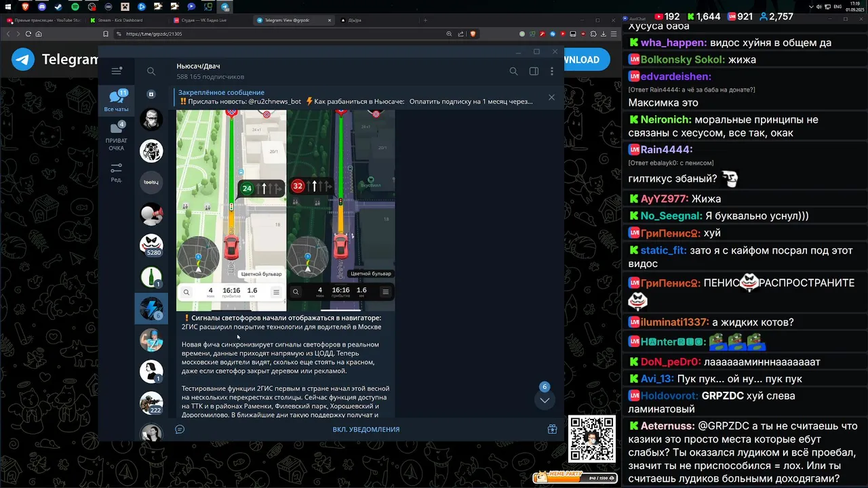This screenshot has height=488, width=868.
Task: Open the green bottle avatar chat
Action: 151,277
